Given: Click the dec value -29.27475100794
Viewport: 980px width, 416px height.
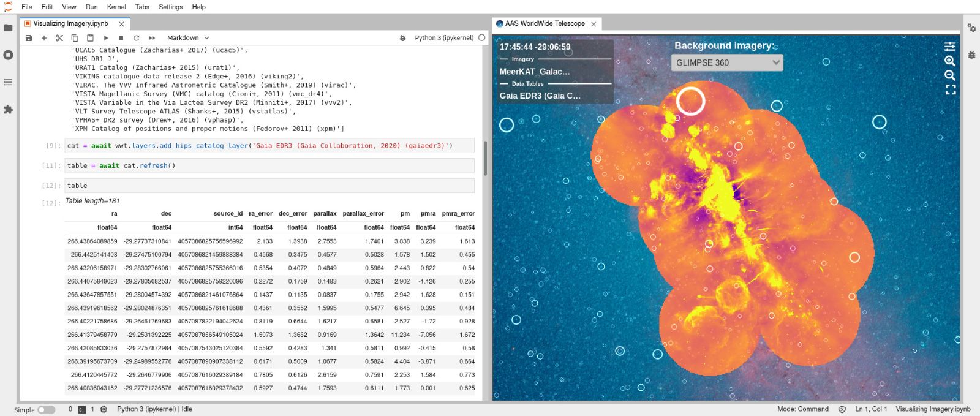Looking at the screenshot, I should pos(148,255).
